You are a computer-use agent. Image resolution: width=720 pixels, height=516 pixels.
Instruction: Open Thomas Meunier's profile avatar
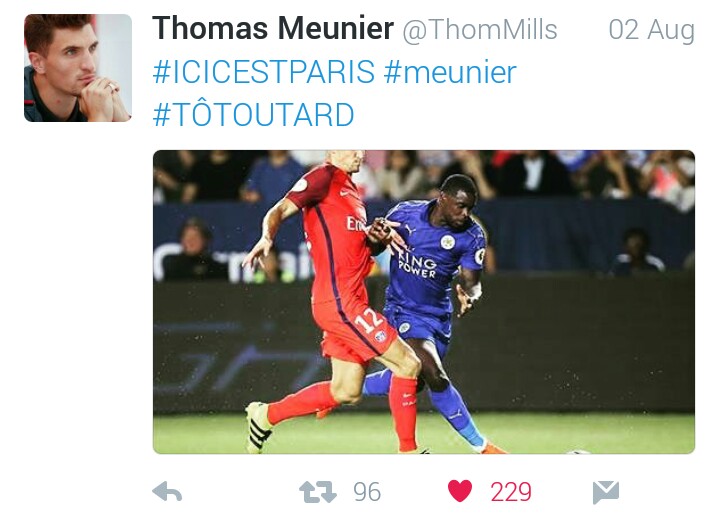click(x=78, y=68)
